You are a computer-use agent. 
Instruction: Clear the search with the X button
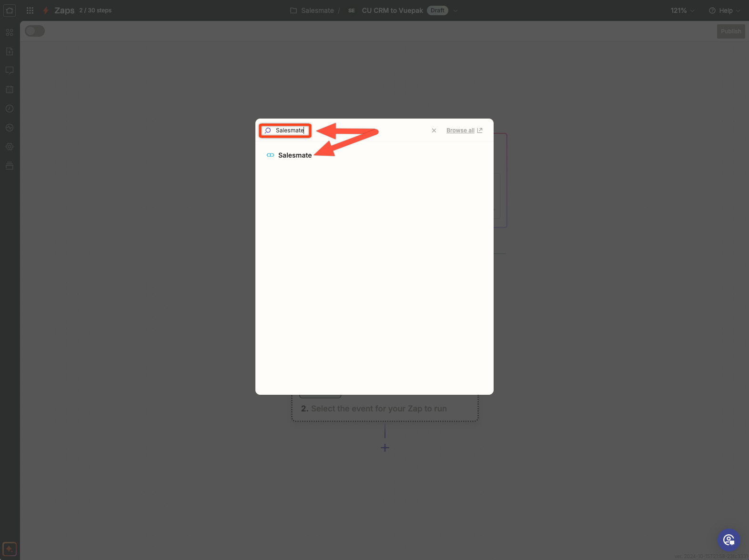point(434,130)
